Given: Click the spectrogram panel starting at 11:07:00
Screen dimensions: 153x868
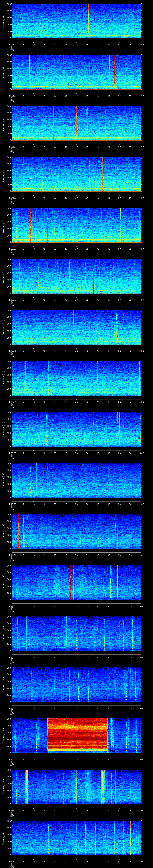Looking at the screenshot, I should click(x=77, y=327).
